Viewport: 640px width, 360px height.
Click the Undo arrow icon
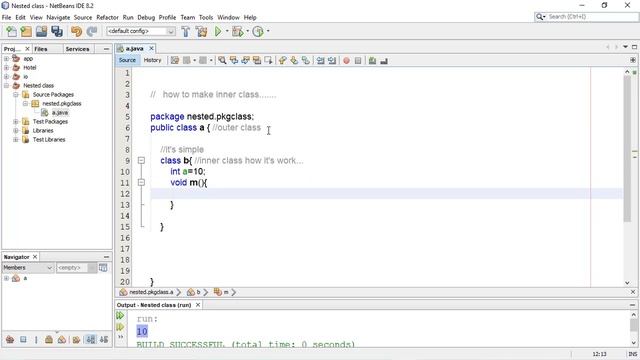pyautogui.click(x=76, y=31)
